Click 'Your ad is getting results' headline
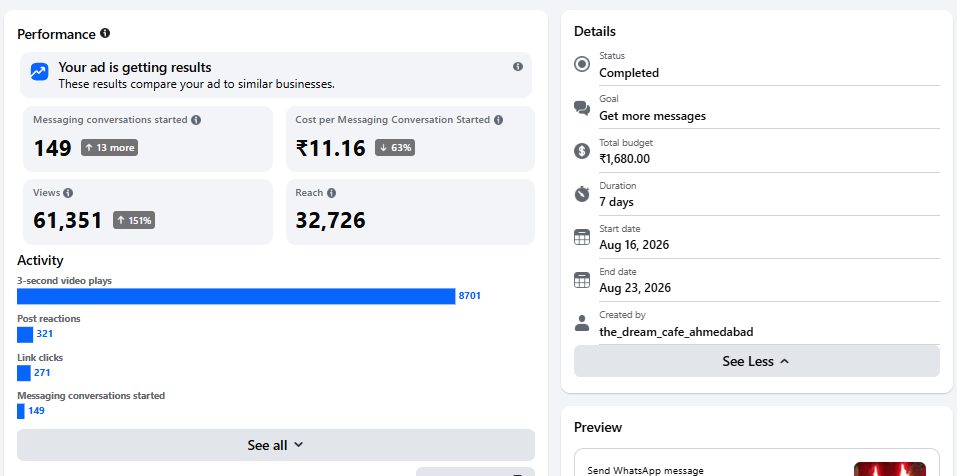 (135, 68)
